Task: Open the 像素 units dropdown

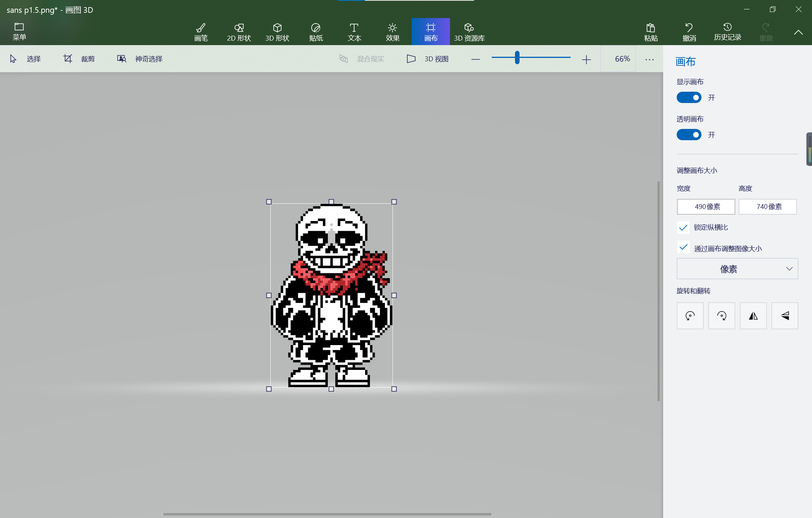Action: click(x=738, y=269)
